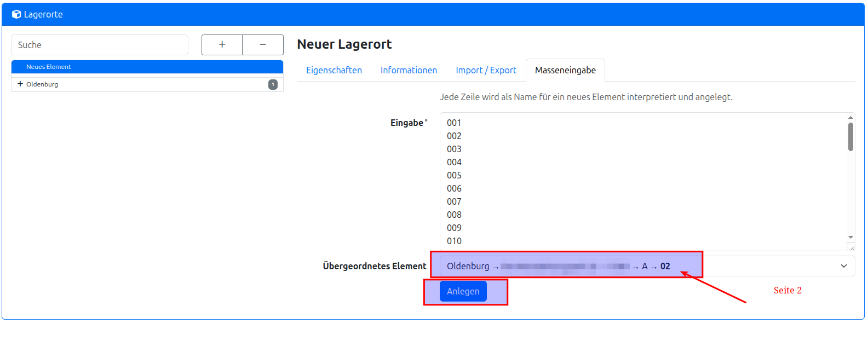Image resolution: width=868 pixels, height=347 pixels.
Task: Select Neues Element in the tree
Action: point(49,67)
